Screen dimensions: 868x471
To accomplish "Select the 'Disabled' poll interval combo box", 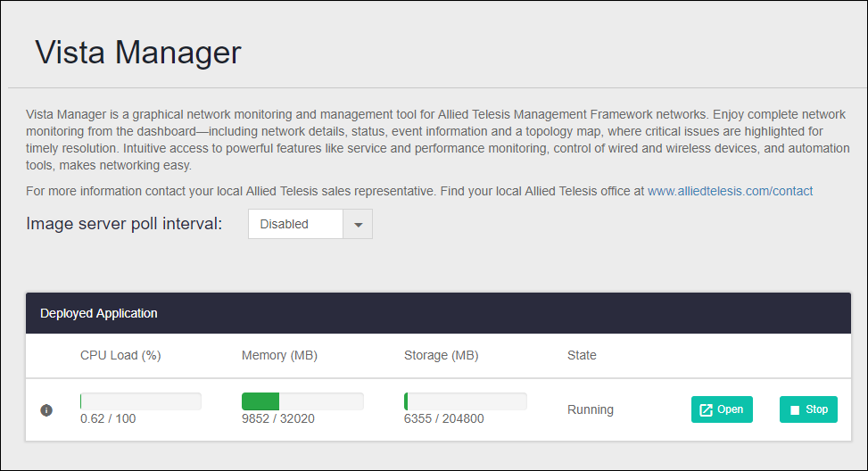I will tap(295, 225).
